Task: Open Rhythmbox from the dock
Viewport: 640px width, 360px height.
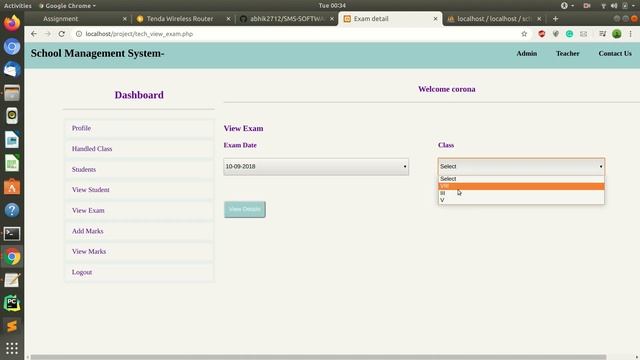Action: [12, 116]
